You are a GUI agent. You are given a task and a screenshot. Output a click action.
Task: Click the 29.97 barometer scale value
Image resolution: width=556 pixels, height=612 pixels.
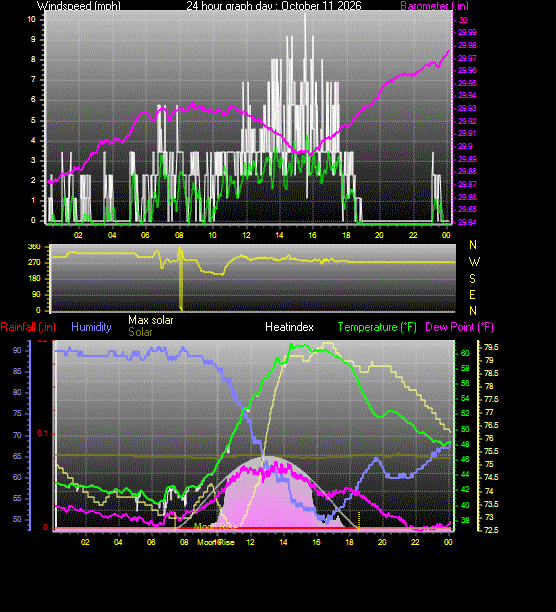467,58
